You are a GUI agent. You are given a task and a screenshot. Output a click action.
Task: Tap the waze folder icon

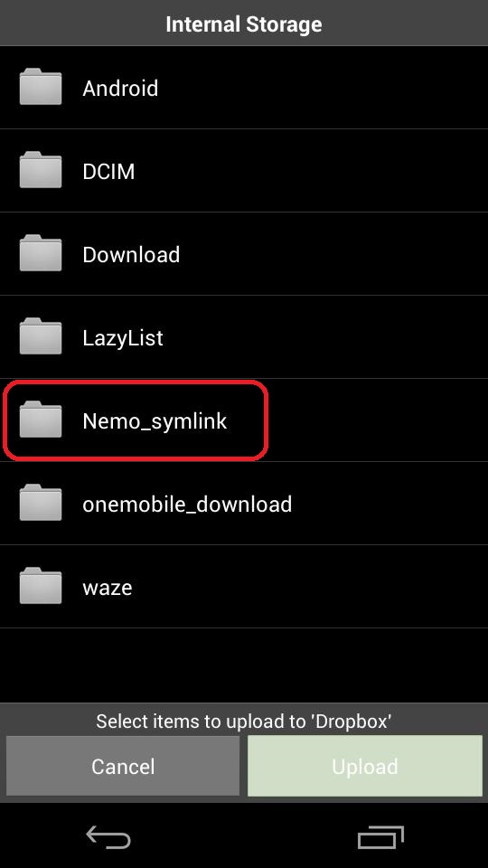point(41,586)
